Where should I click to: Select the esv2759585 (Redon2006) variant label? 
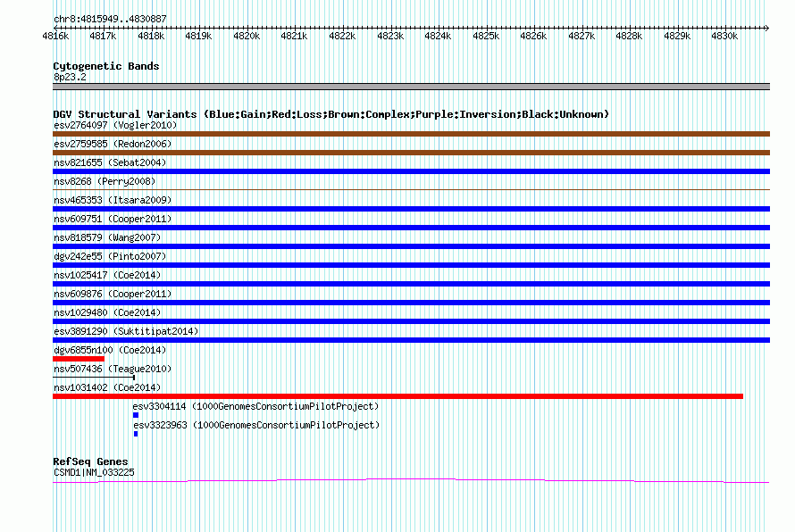[x=113, y=144]
